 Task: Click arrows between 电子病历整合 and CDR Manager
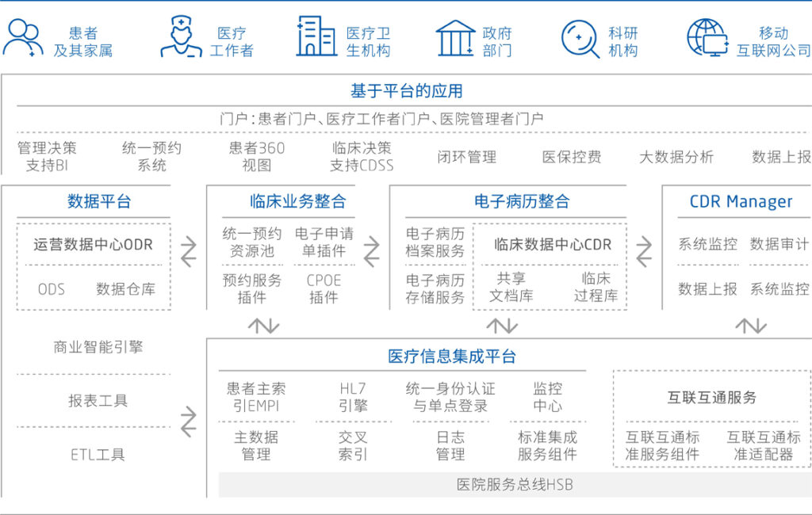click(x=644, y=252)
